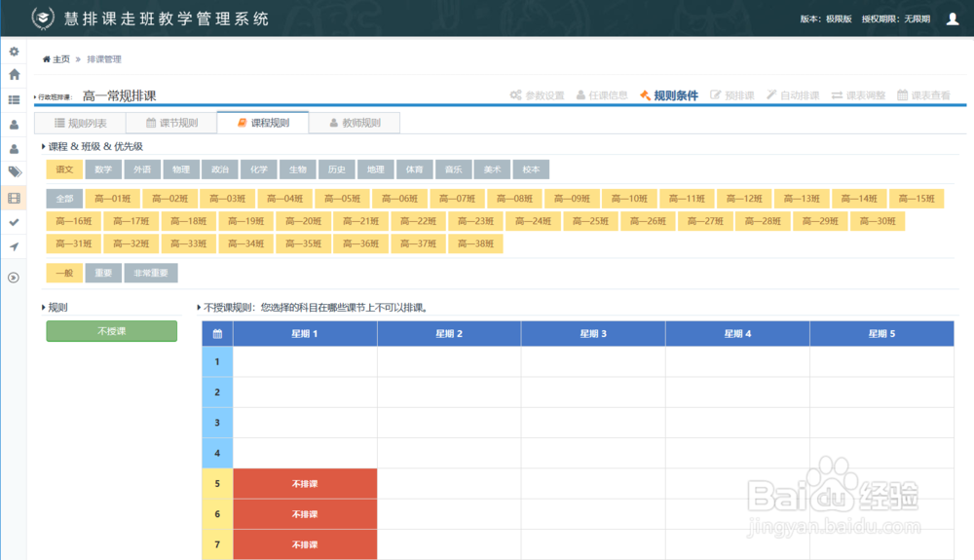Open 参数设置 step
974x560 pixels.
(538, 95)
